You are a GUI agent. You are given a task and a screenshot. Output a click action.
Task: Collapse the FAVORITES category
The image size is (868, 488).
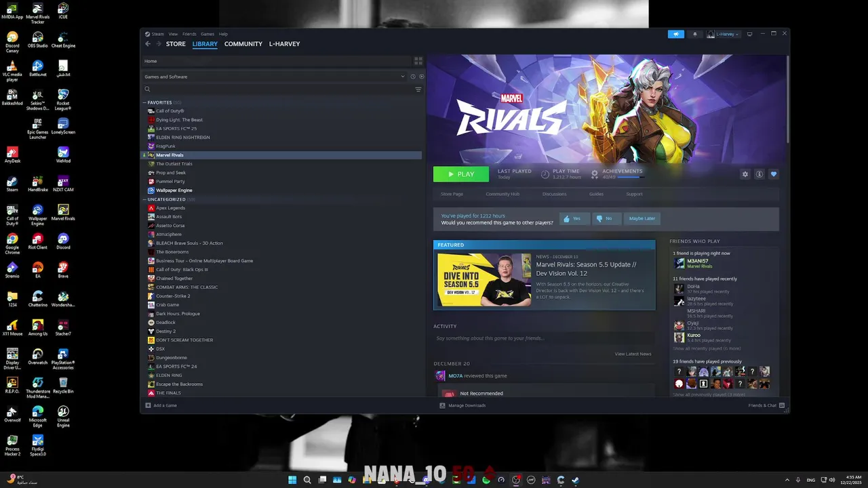click(144, 102)
